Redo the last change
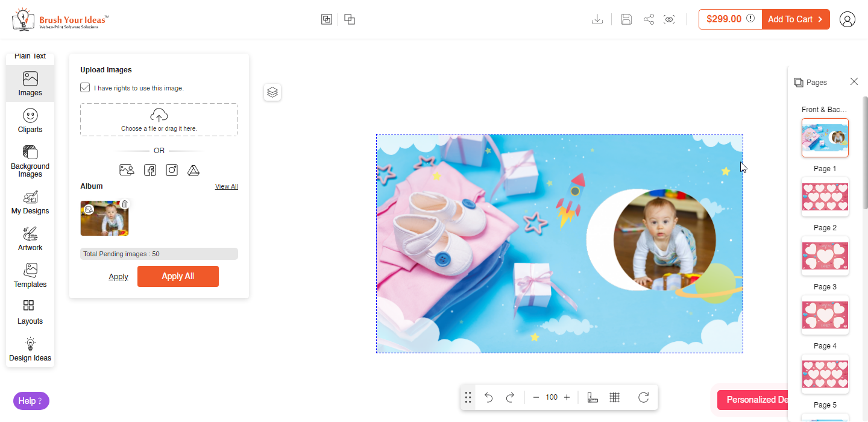Screen dimensions: 868x422 [510, 397]
